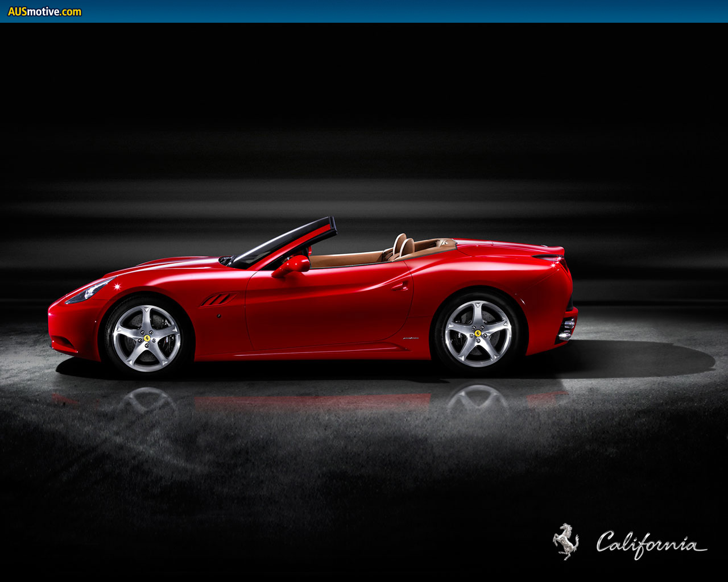Select the car's front headlight
This screenshot has height=582, width=728.
pyautogui.click(x=88, y=292)
